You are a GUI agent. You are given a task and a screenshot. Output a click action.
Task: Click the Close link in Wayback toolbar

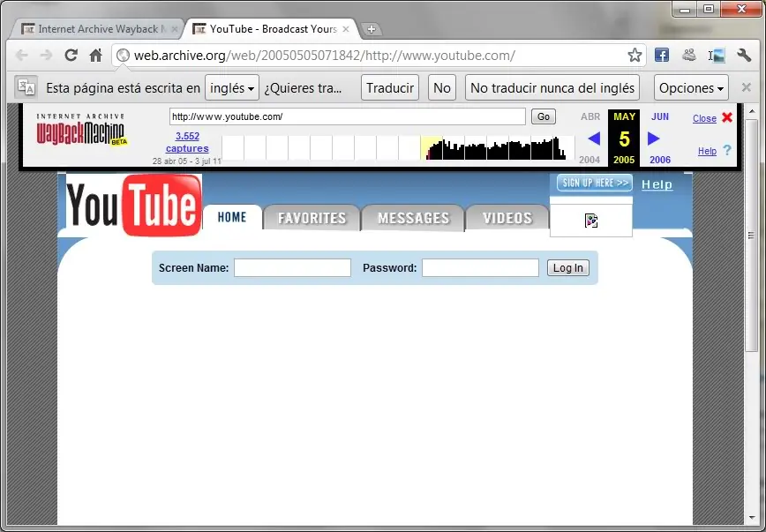click(x=704, y=118)
